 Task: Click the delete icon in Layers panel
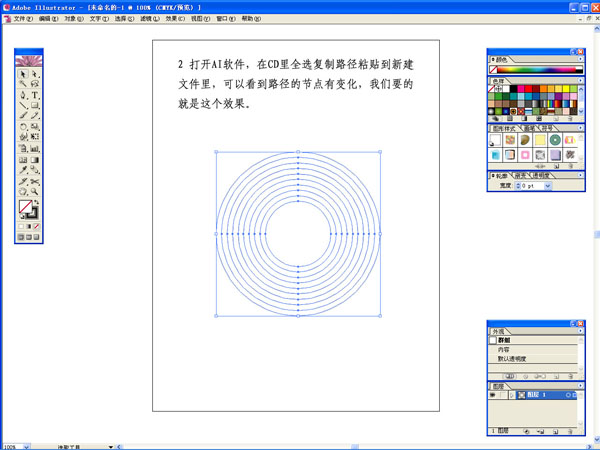tap(571, 430)
